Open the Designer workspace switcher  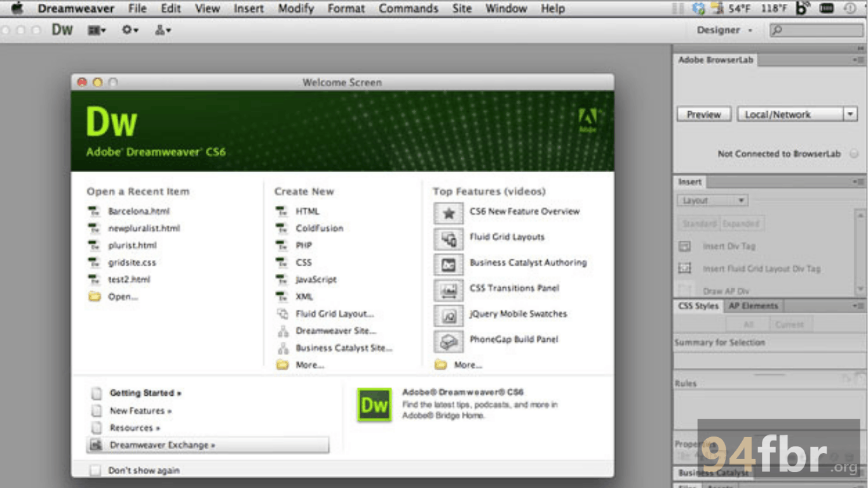(724, 30)
